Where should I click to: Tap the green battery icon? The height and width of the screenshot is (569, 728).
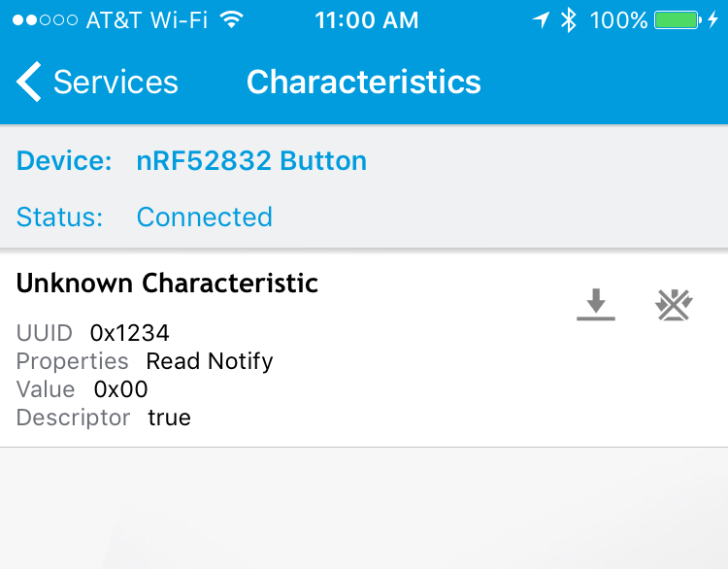pos(678,20)
